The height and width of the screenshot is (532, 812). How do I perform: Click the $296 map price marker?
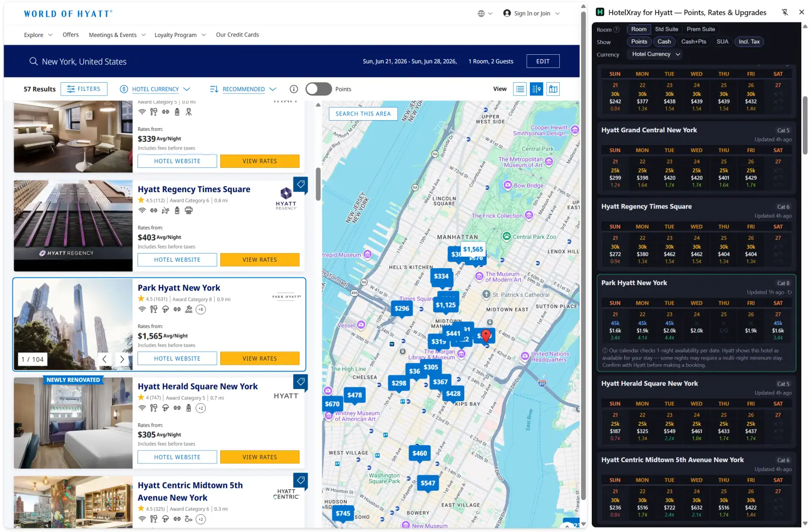(x=402, y=308)
